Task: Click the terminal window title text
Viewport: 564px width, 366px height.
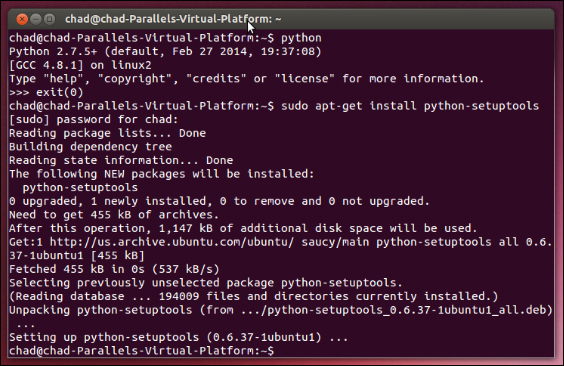Action: point(173,19)
